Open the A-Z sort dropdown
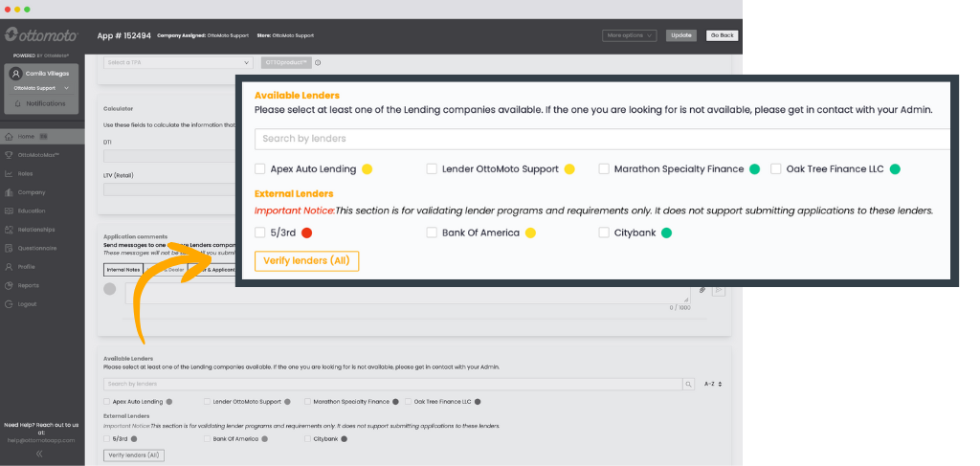The width and height of the screenshot is (980, 466). tap(713, 384)
